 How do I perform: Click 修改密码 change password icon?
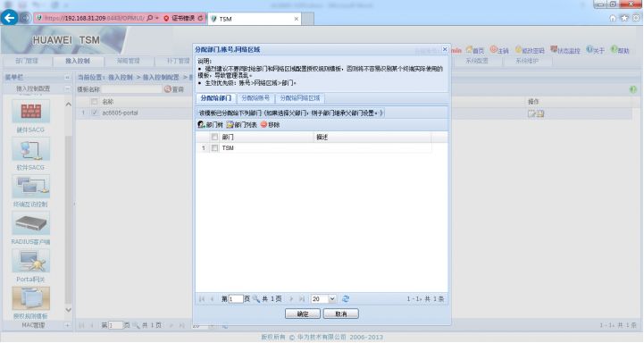[519, 50]
